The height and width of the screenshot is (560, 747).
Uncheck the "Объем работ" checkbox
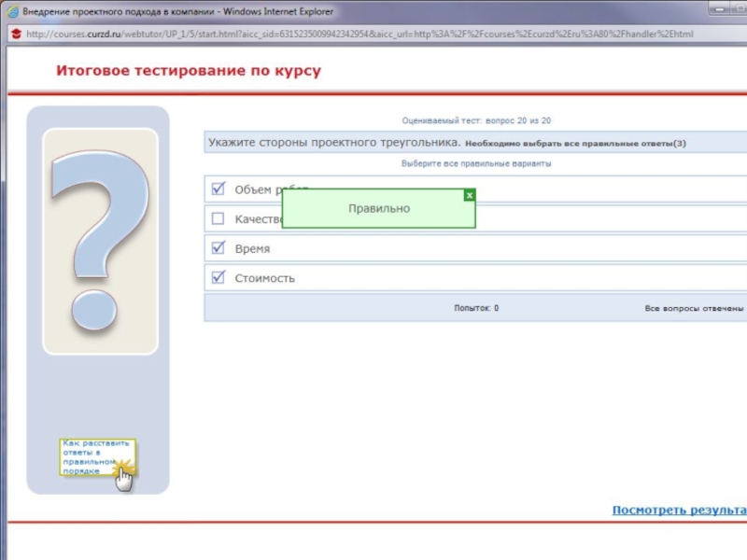click(x=218, y=189)
